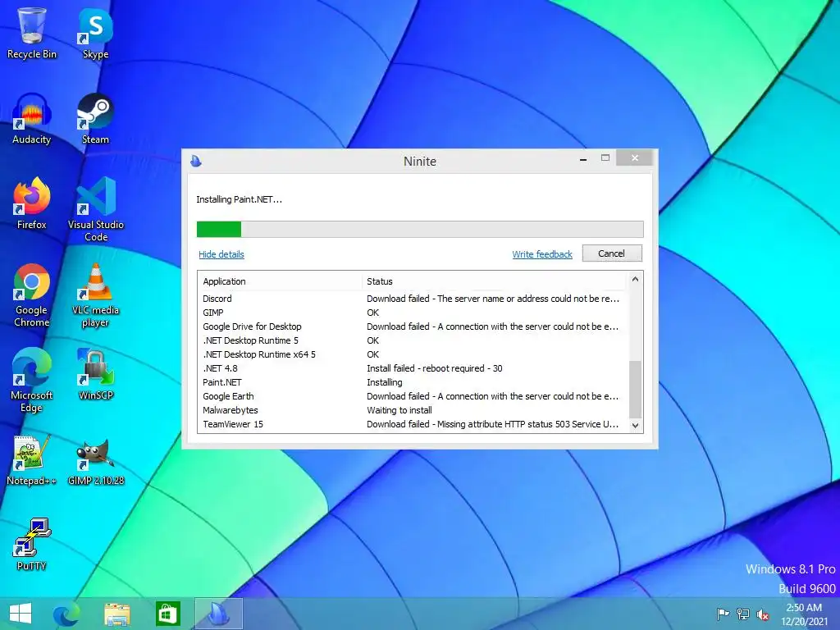
Task: Launch Microsoft Edge from the taskbar
Action: tap(66, 614)
